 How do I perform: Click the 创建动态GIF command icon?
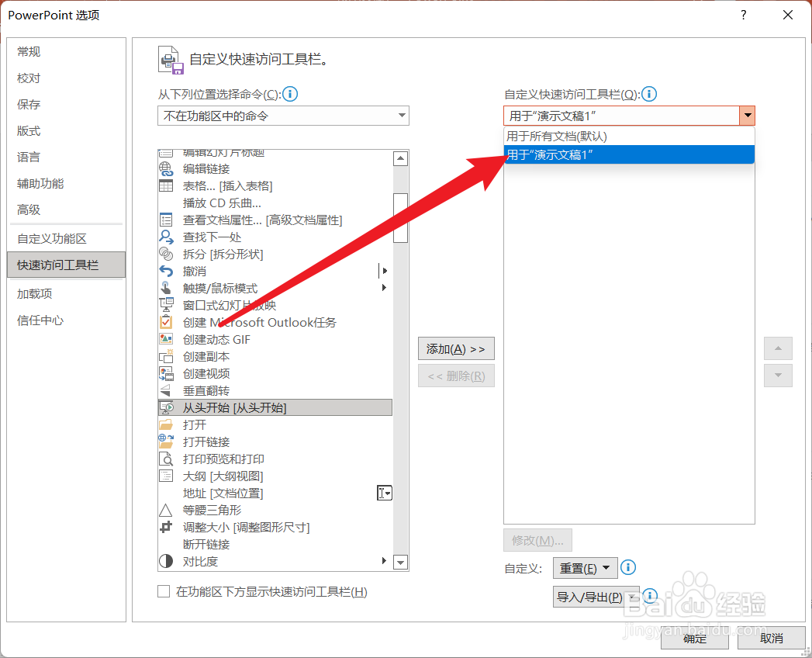(167, 339)
